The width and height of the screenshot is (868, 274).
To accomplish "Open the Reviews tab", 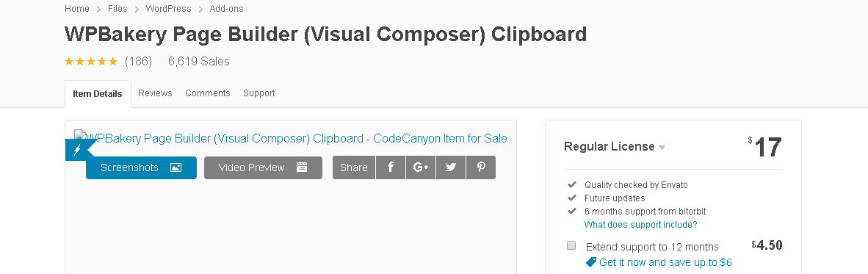I will pyautogui.click(x=155, y=93).
